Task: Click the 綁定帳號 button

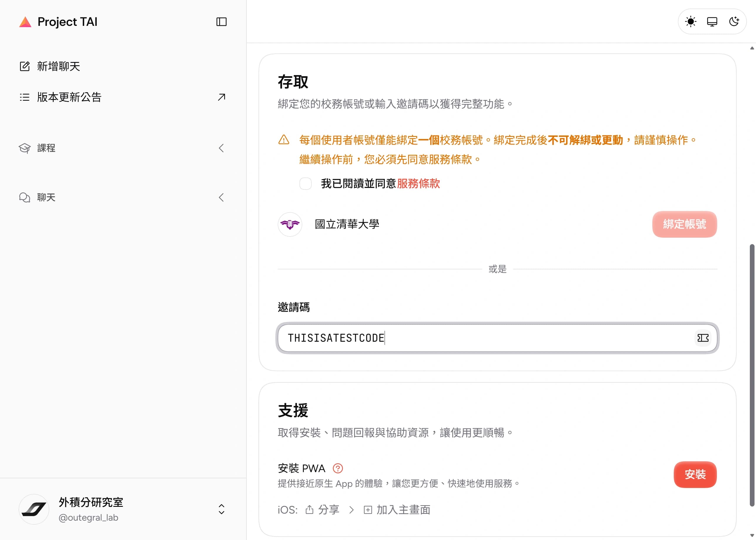Action: point(685,224)
